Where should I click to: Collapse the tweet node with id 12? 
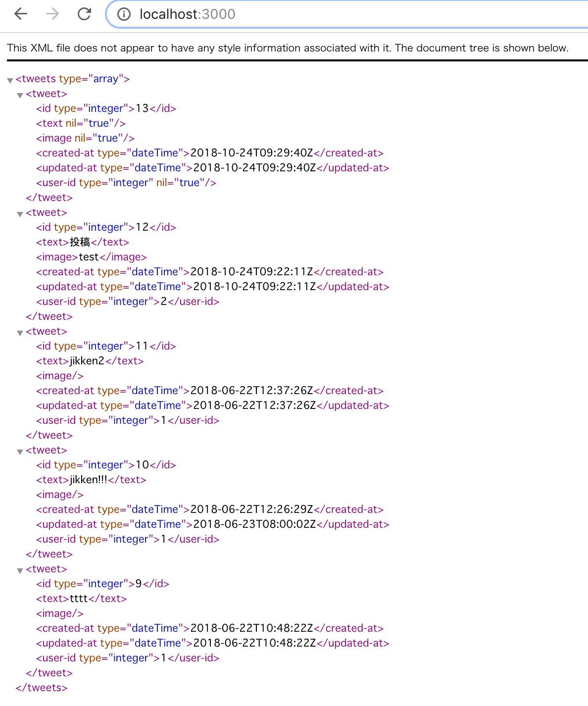pos(20,214)
